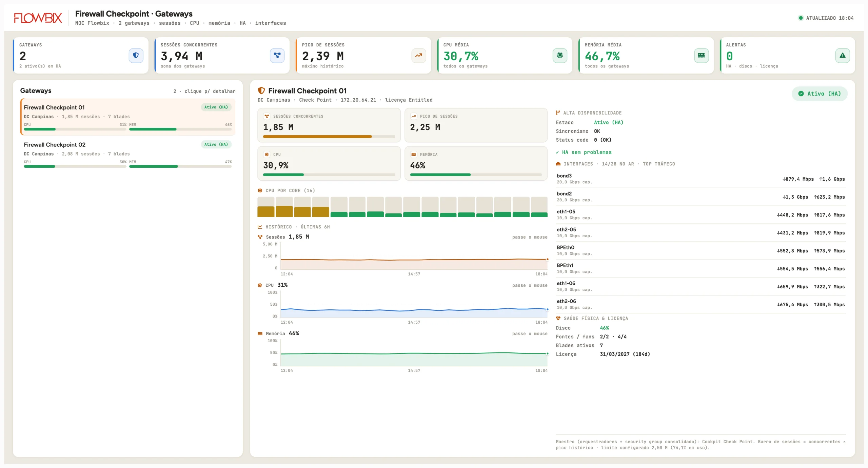The image size is (868, 468).
Task: Click the eth1-05 interface row
Action: 701,215
